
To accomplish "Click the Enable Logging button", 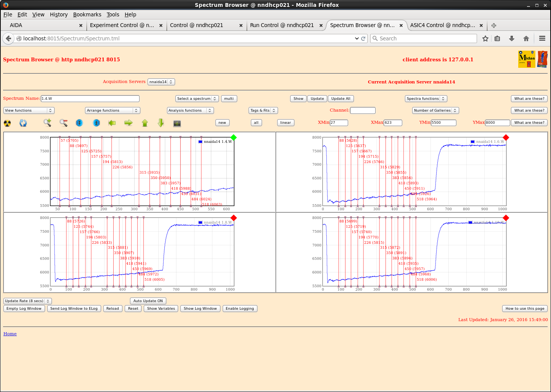I will (240, 309).
